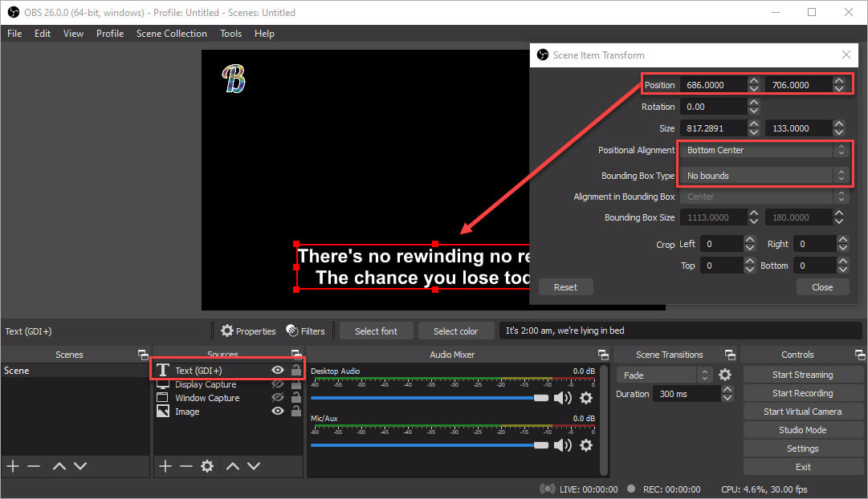Screen dimensions: 868x499
Task: Open Bounding Box Type dropdown
Action: click(764, 176)
